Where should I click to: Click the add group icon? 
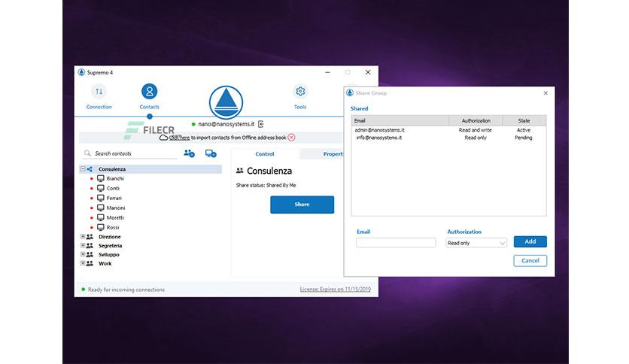[189, 153]
